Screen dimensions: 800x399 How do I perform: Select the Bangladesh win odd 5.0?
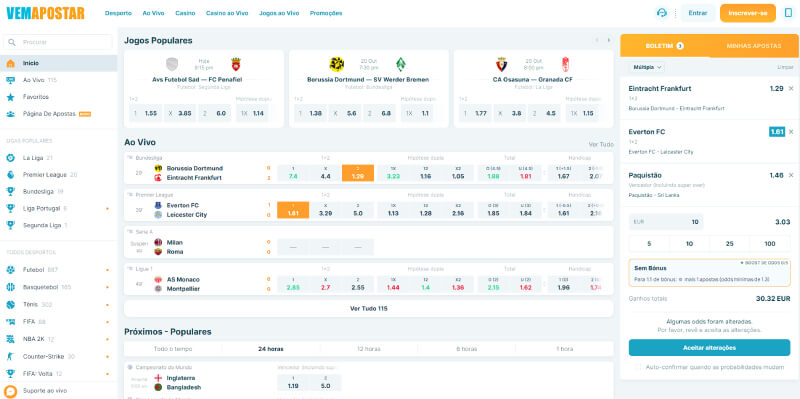click(326, 383)
